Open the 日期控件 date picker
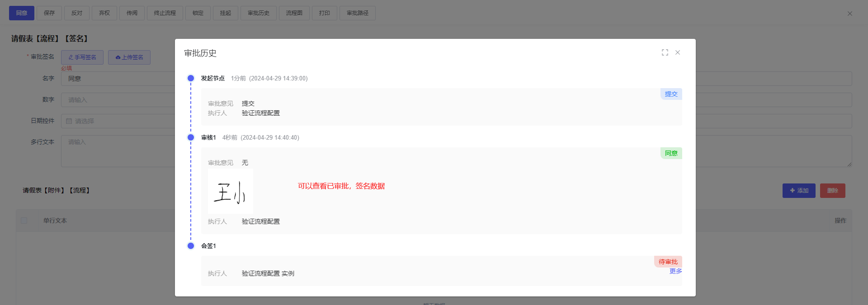868x305 pixels. (118, 121)
